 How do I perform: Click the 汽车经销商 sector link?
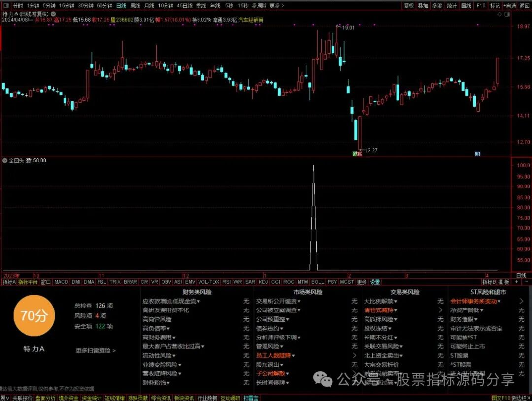pyautogui.click(x=251, y=20)
